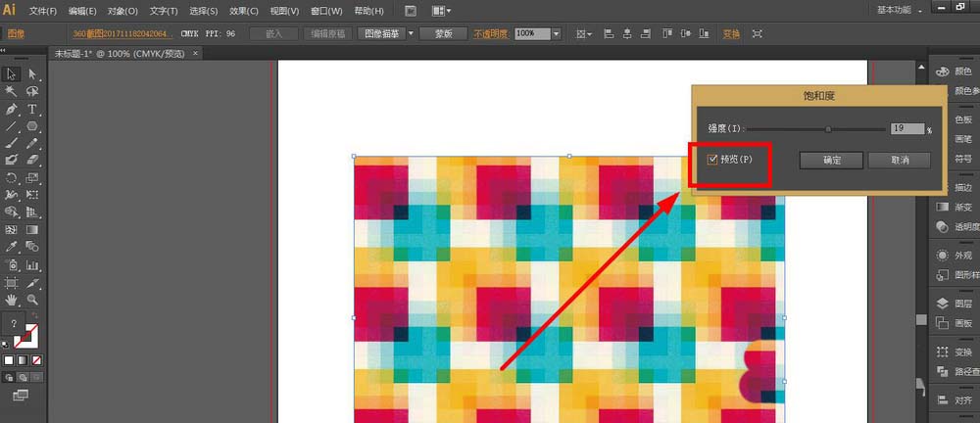Viewport: 980px width, 423px height.
Task: Click the 变换 transform link
Action: tap(731, 33)
